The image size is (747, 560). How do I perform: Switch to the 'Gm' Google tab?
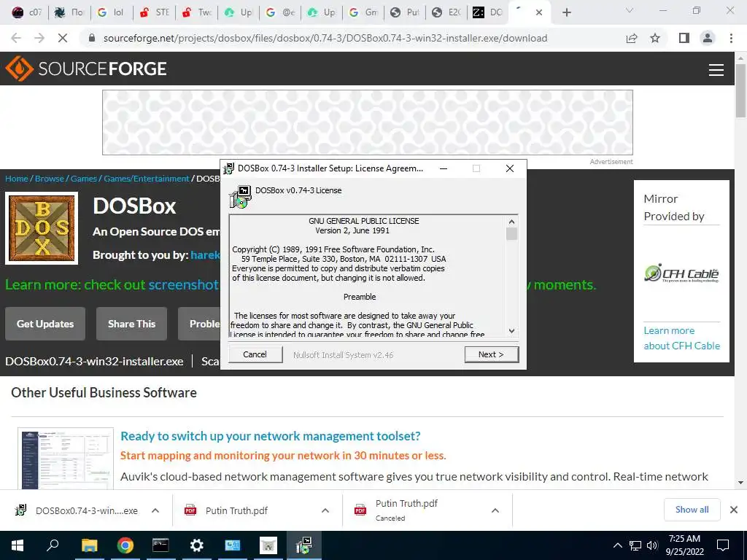tap(364, 12)
